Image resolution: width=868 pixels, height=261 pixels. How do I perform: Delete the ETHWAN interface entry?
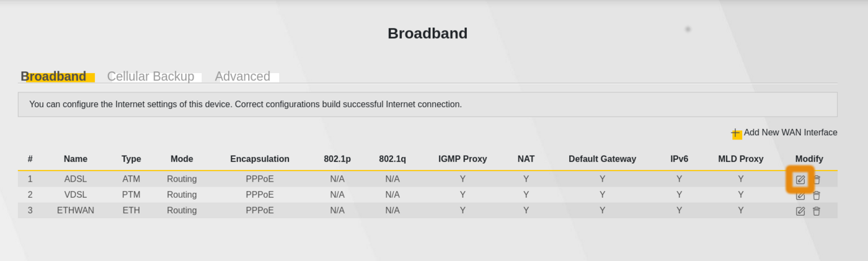(x=817, y=211)
